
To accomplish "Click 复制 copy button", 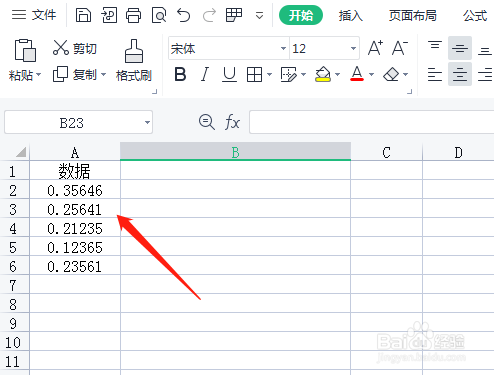I will click(x=75, y=74).
